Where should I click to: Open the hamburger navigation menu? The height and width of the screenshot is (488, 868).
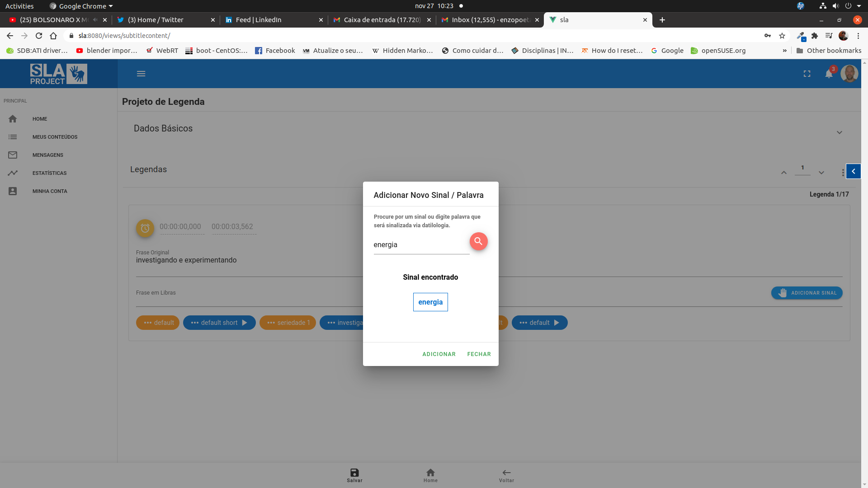141,74
